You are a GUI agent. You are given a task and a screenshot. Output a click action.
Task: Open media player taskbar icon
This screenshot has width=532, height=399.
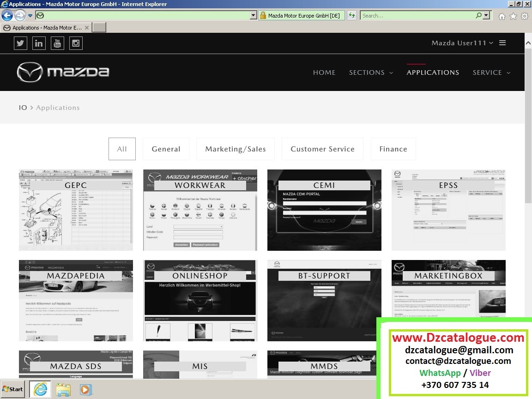tap(86, 389)
